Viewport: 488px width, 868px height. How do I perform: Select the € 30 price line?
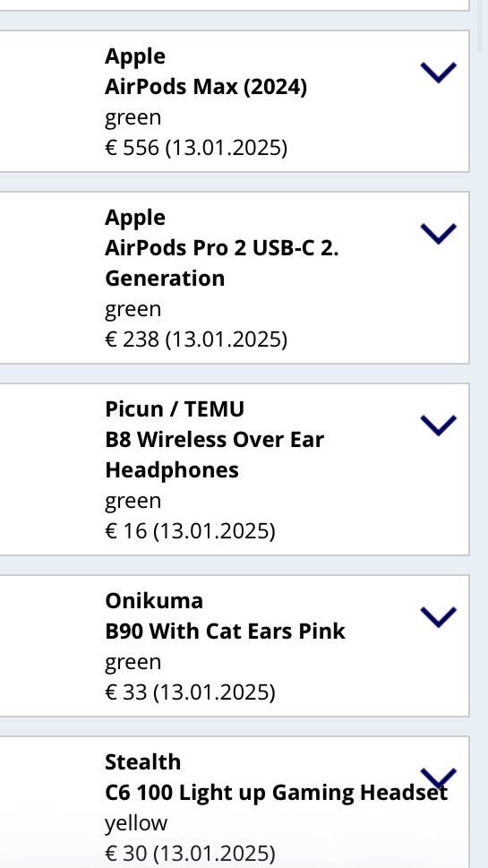(190, 853)
